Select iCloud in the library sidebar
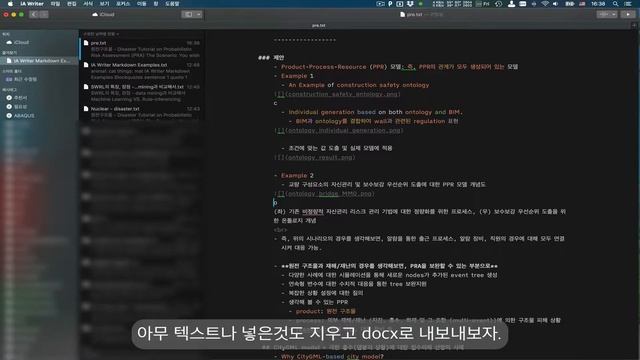The height and width of the screenshot is (360, 640). click(18, 42)
